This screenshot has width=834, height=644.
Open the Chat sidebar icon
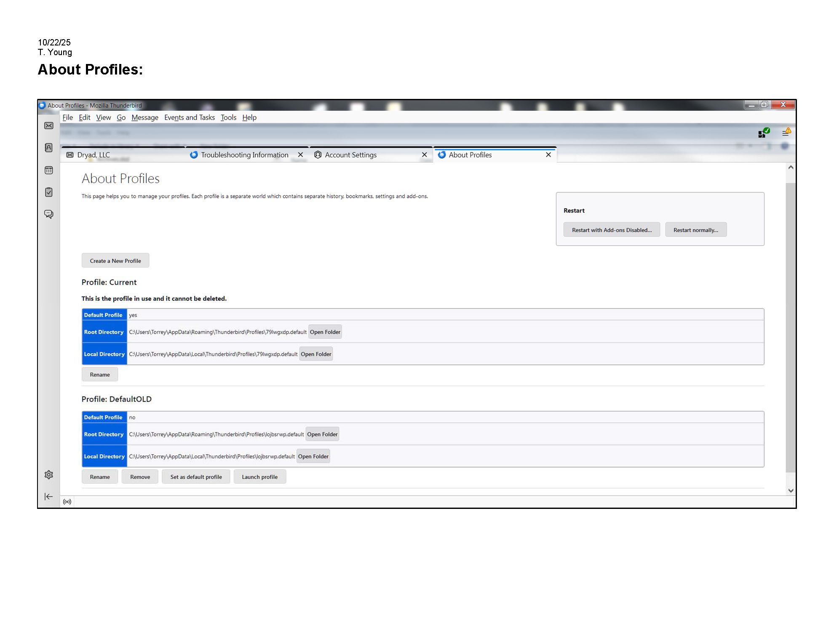(49, 214)
